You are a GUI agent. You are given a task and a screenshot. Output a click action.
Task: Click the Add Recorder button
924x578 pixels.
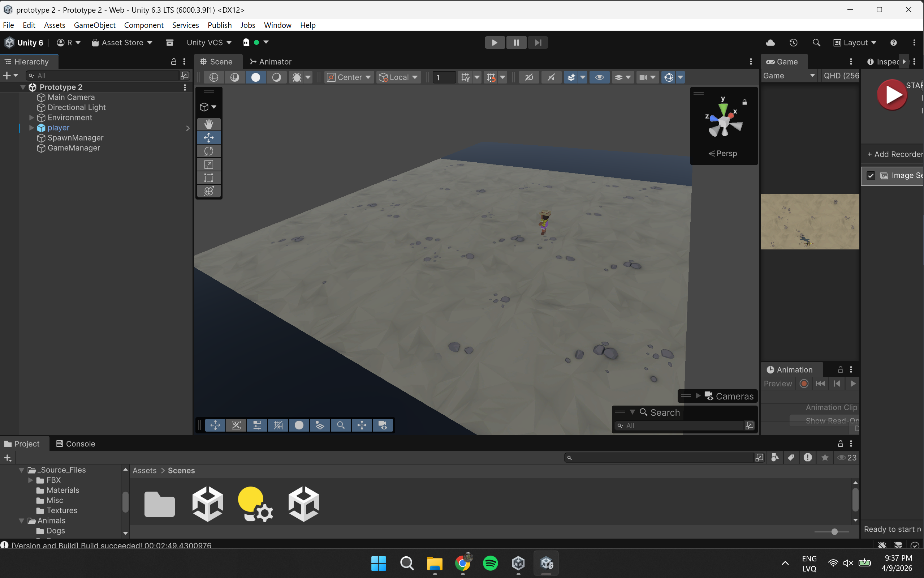click(894, 154)
